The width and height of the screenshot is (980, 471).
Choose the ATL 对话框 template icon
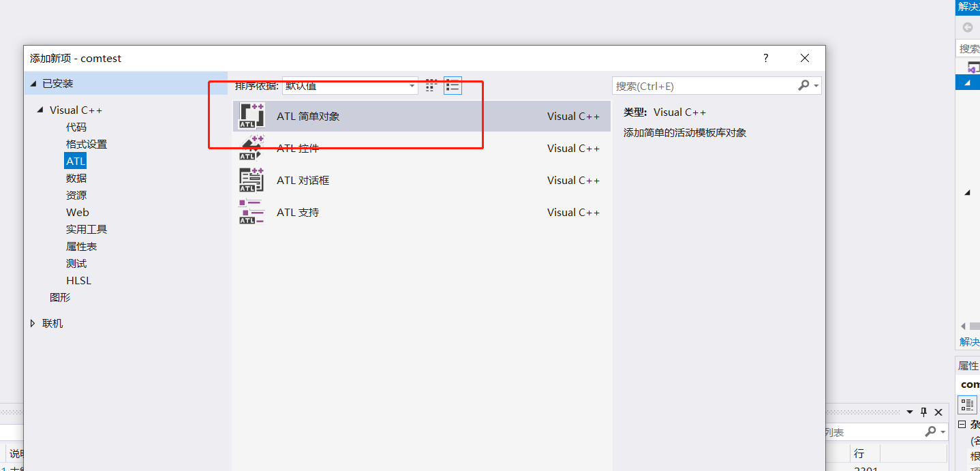[251, 180]
